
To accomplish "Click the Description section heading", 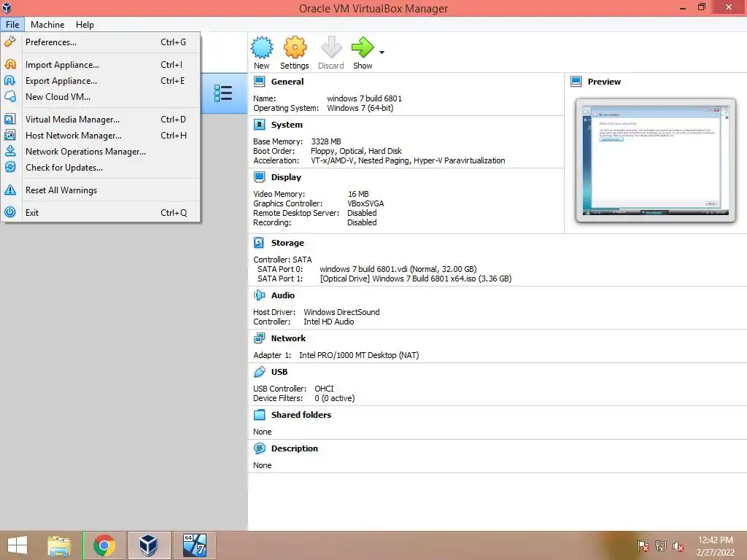I will (x=295, y=448).
